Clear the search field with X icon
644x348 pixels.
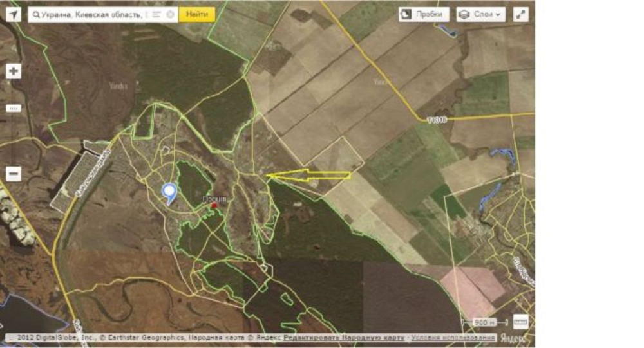[x=170, y=14]
